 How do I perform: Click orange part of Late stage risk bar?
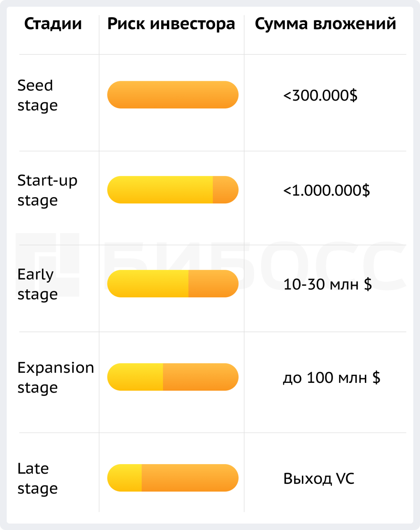[x=189, y=478]
